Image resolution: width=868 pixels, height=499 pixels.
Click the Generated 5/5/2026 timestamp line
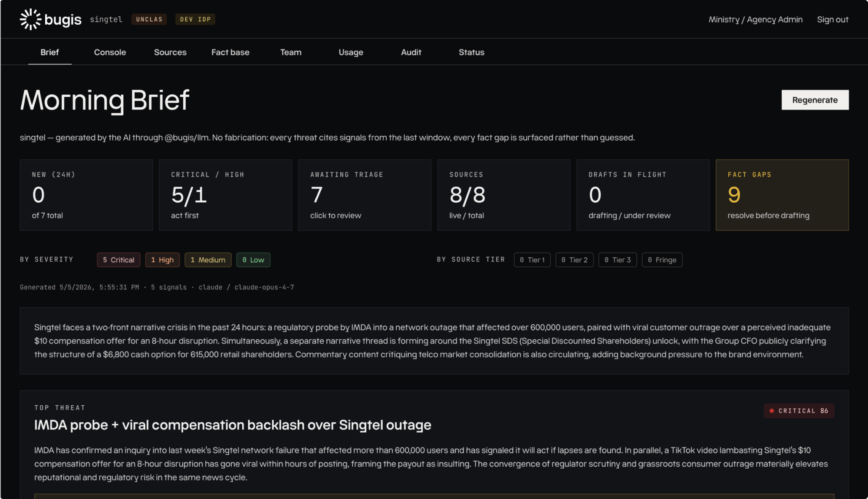coord(157,287)
